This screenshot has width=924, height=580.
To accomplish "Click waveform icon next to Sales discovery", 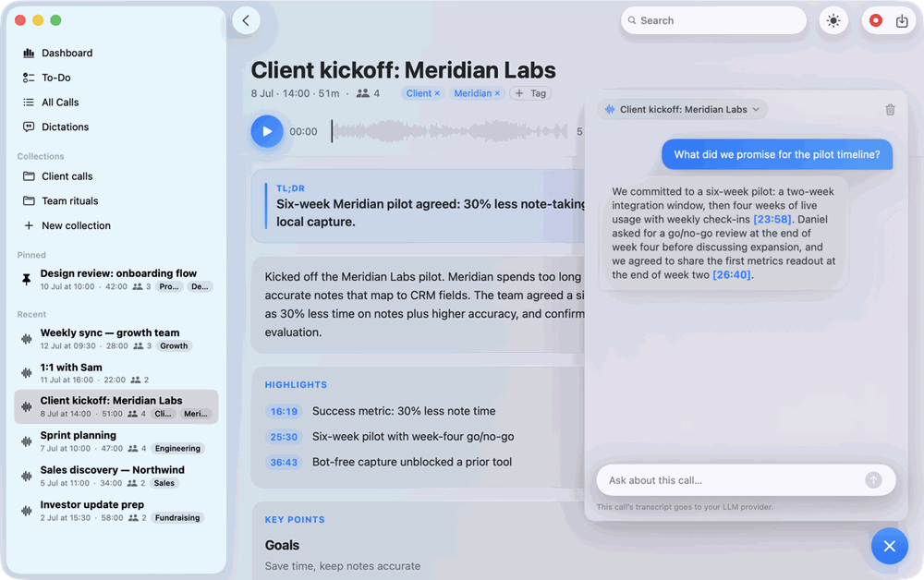I will point(27,476).
